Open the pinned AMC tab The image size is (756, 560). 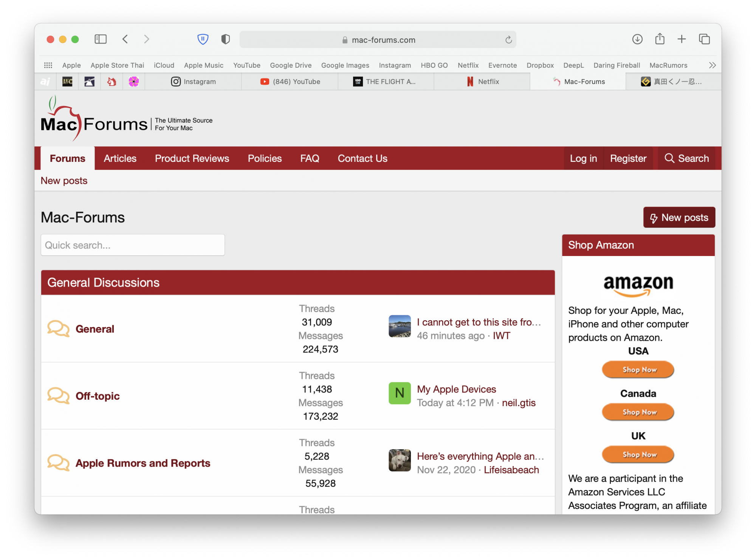pyautogui.click(x=67, y=82)
